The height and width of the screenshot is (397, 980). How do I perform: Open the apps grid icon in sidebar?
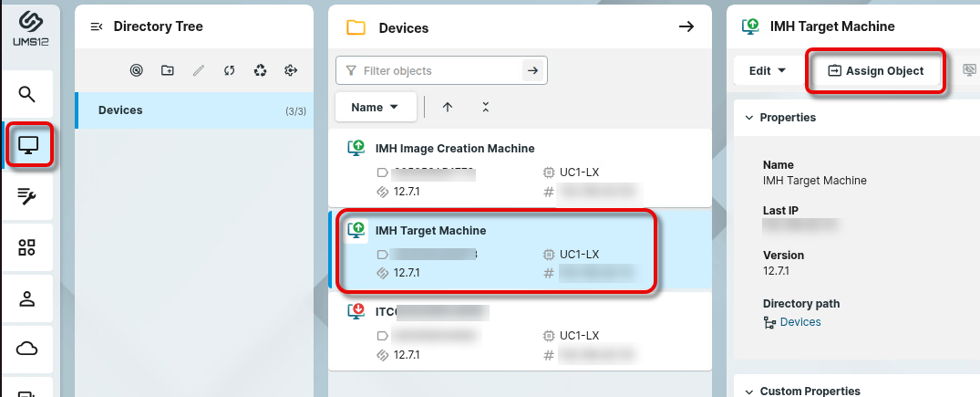(x=27, y=247)
